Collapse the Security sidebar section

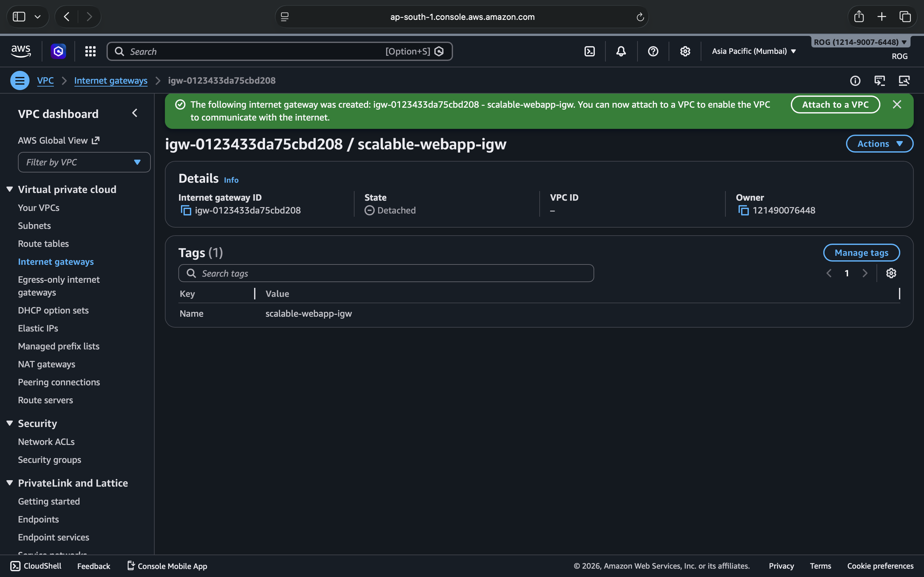click(10, 423)
